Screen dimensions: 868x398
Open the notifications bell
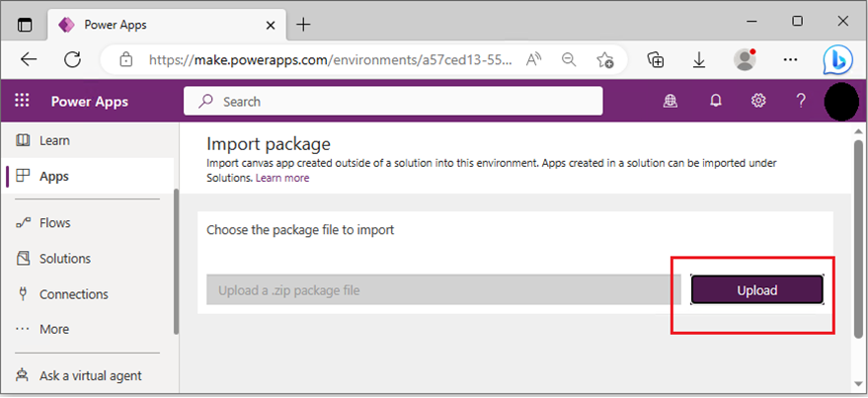pos(715,101)
